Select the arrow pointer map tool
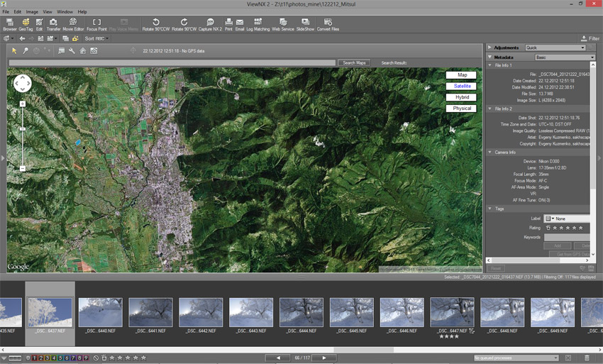 click(x=15, y=50)
